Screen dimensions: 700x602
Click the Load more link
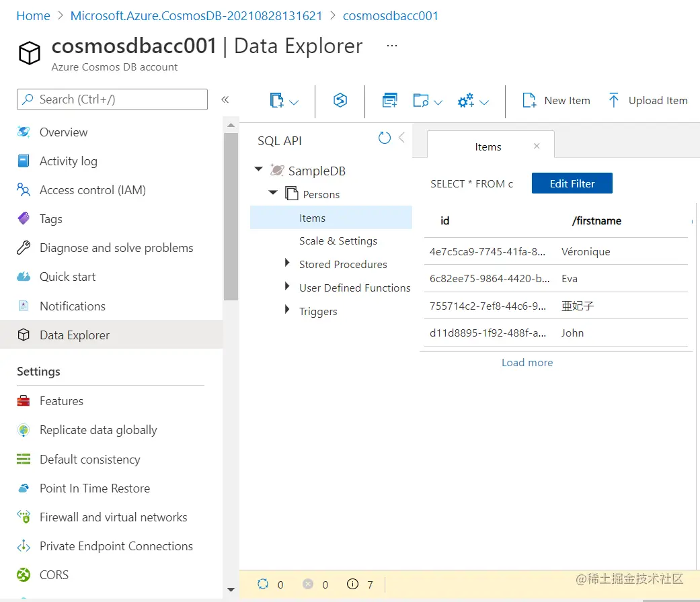[527, 363]
